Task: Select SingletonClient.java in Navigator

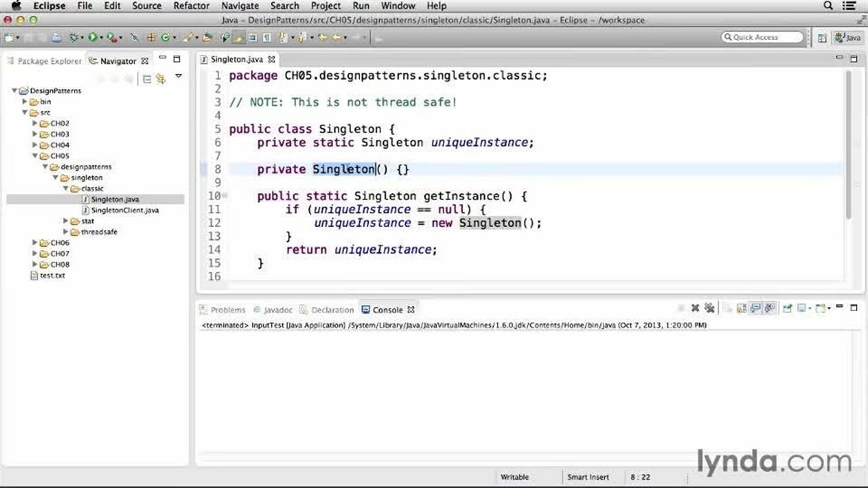Action: point(125,210)
